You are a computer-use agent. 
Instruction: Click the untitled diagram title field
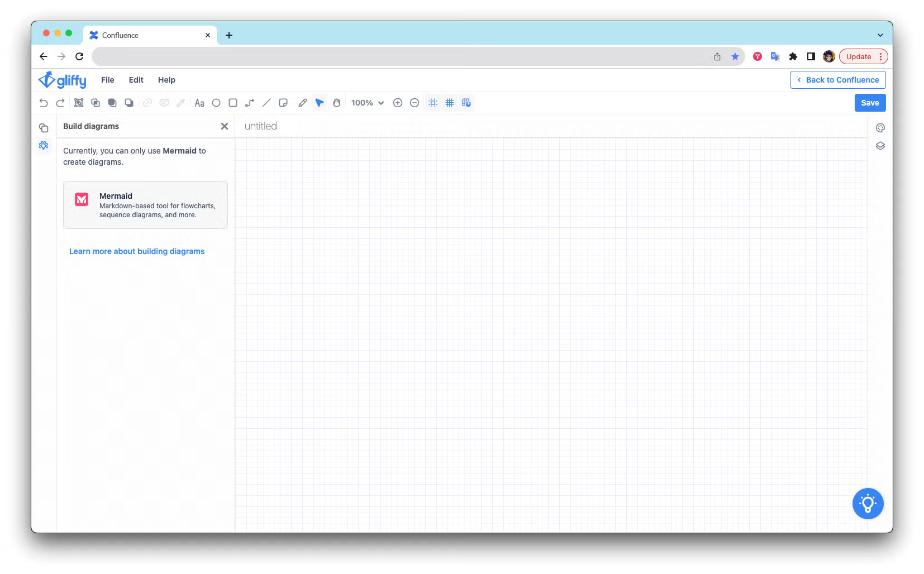click(x=261, y=126)
